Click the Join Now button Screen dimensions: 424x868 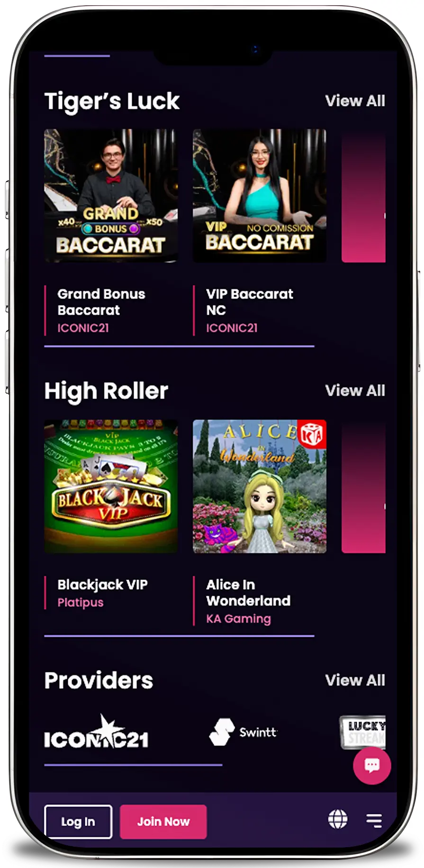click(x=163, y=822)
